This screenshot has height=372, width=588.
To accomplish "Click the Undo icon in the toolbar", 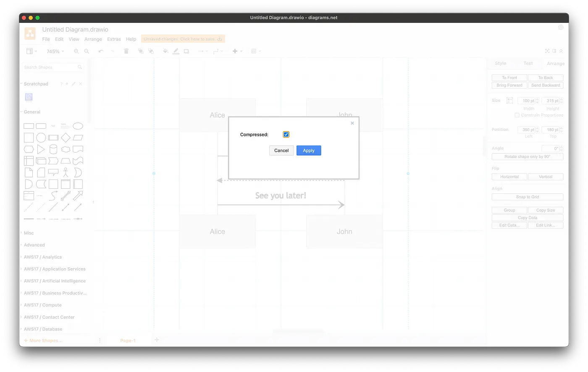I will (100, 51).
